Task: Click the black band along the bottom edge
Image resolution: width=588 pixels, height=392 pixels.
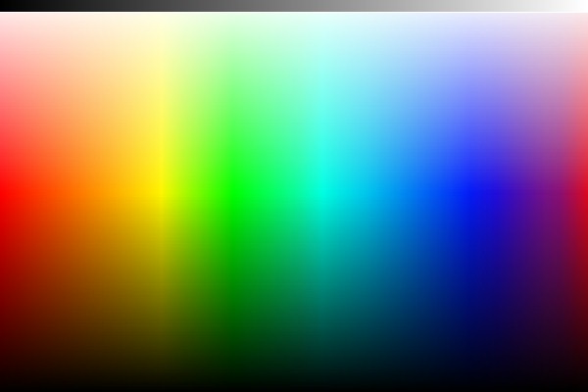Action: coord(294,386)
